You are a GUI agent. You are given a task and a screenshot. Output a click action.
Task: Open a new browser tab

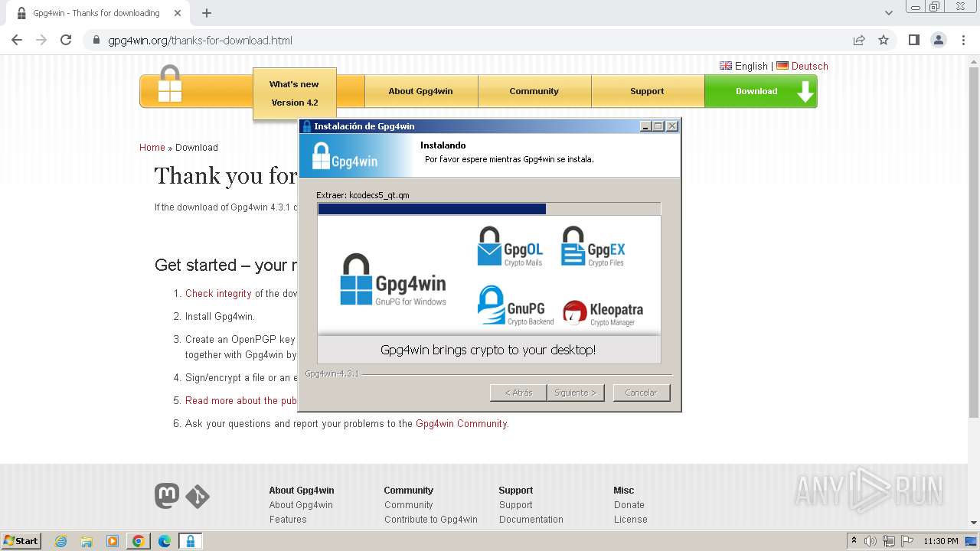(207, 13)
